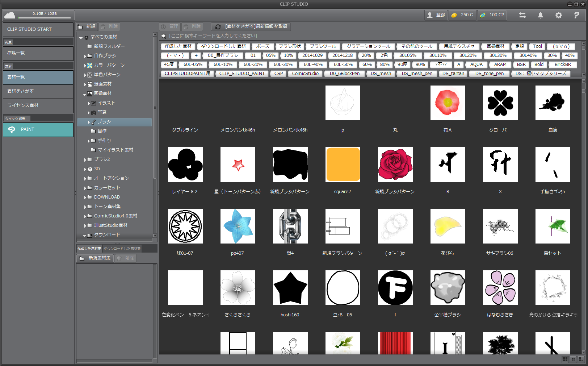Image resolution: width=588 pixels, height=366 pixels.
Task: Expand the トーン素材集 folder arrow
Action: (x=85, y=207)
